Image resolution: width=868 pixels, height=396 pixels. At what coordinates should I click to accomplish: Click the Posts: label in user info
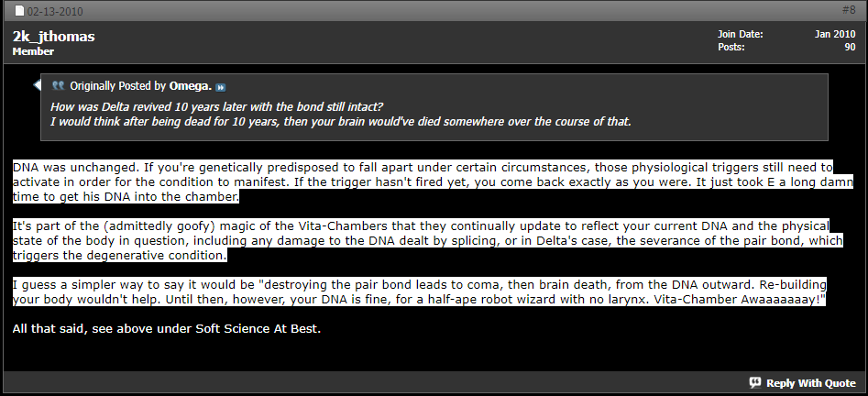pos(731,48)
